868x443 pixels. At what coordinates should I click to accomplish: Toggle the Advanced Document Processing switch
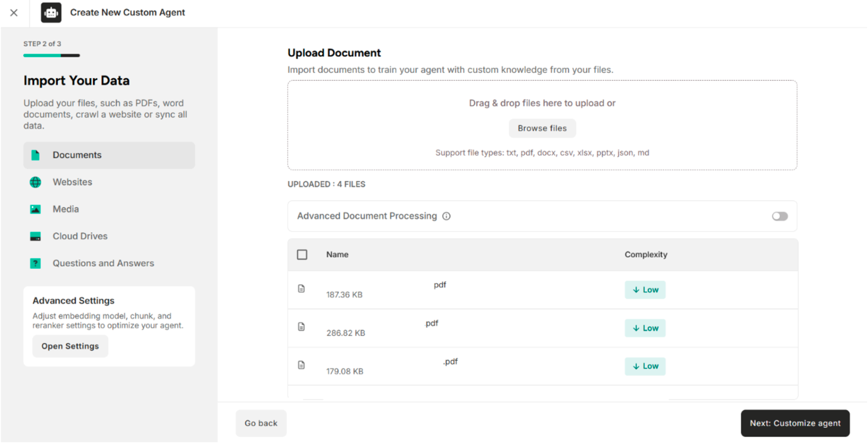pos(780,216)
